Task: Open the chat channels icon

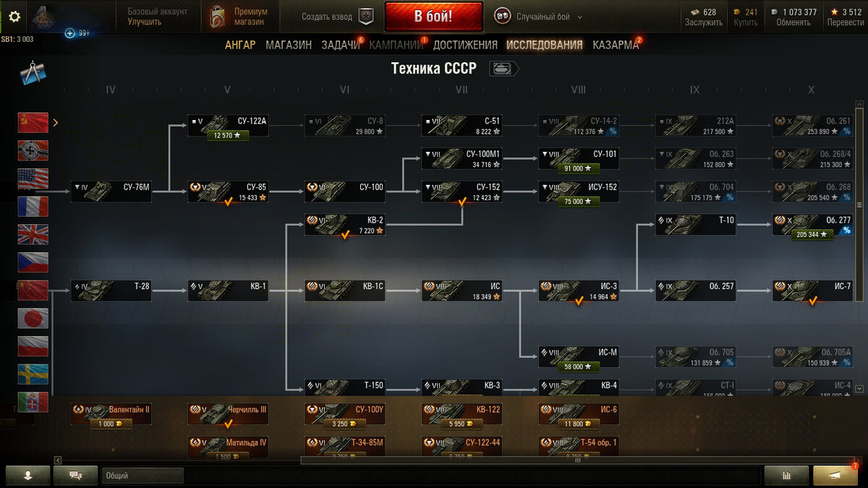Action: [x=75, y=475]
